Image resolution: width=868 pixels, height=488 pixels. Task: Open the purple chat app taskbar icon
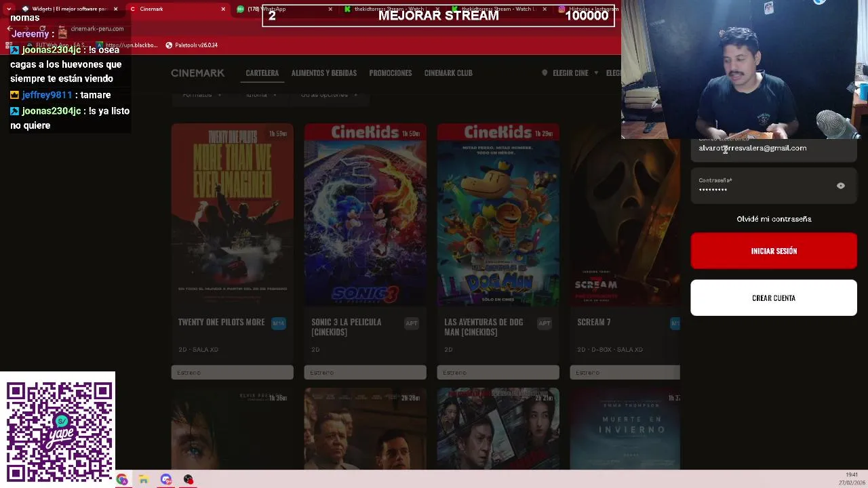pyautogui.click(x=166, y=480)
